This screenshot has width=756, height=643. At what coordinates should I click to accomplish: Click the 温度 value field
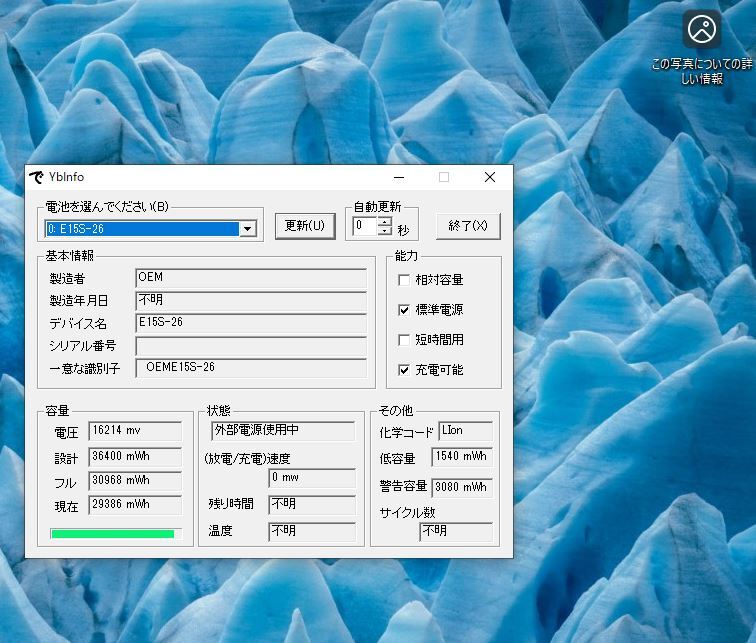[x=312, y=532]
